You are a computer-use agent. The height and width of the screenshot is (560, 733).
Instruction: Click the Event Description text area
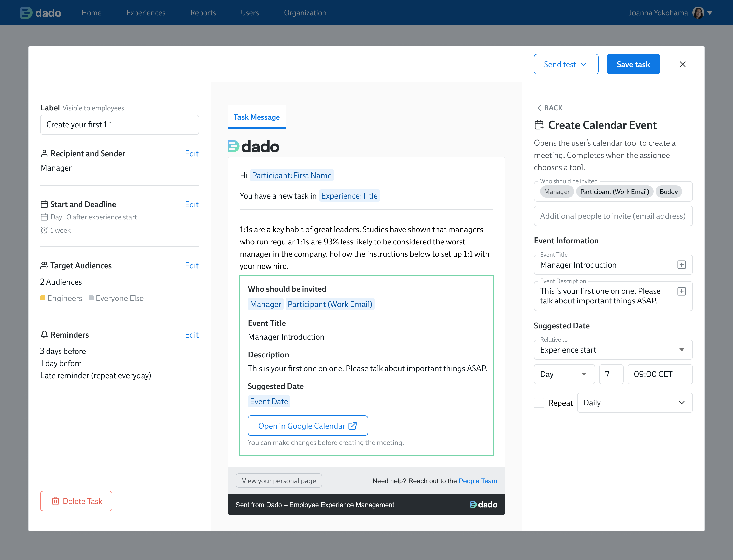[613, 296]
